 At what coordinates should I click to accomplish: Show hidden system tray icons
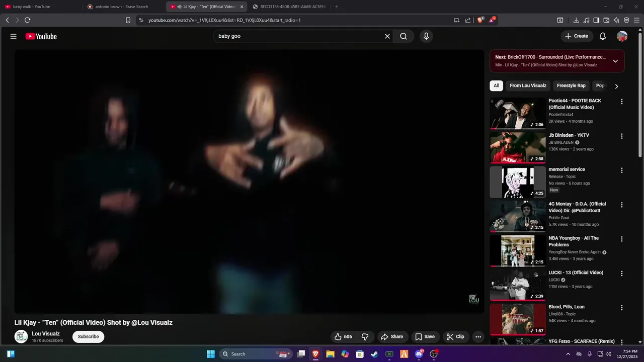(568, 354)
